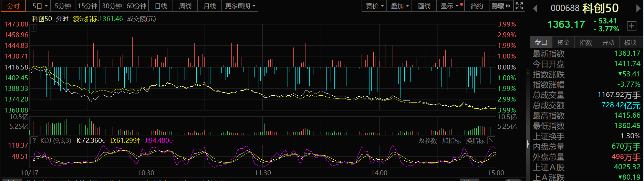
Task: Click the KDJ help question mark icon
Action: [34, 140]
